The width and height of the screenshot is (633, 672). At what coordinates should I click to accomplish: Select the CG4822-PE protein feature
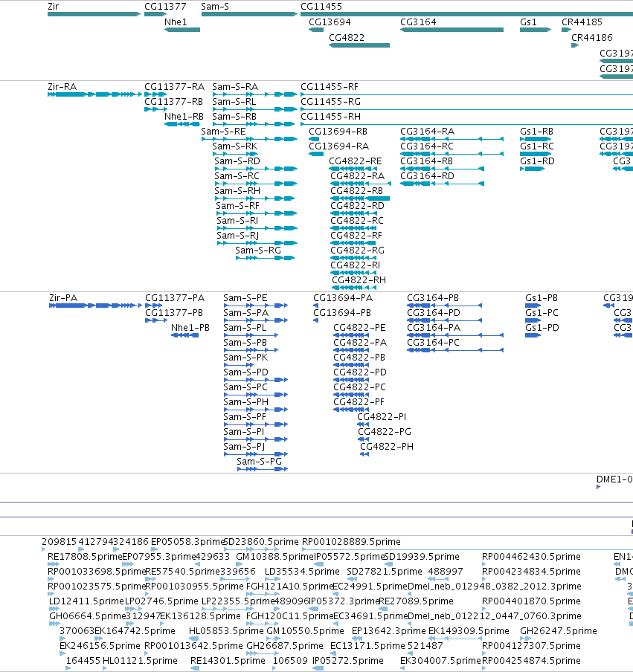(351, 335)
